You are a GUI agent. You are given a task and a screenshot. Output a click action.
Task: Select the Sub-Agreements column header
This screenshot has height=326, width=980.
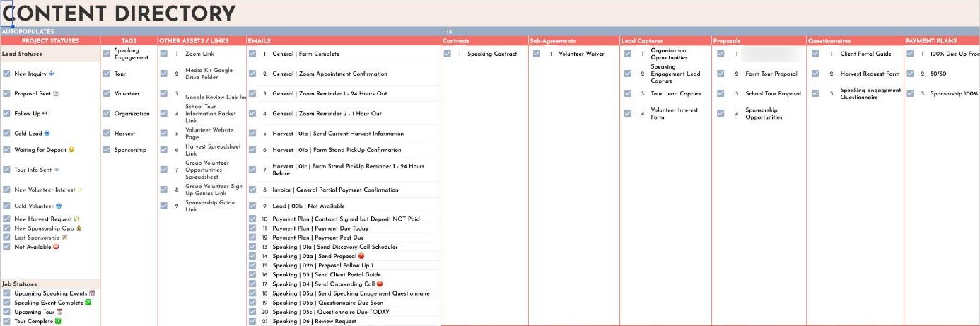(x=573, y=41)
